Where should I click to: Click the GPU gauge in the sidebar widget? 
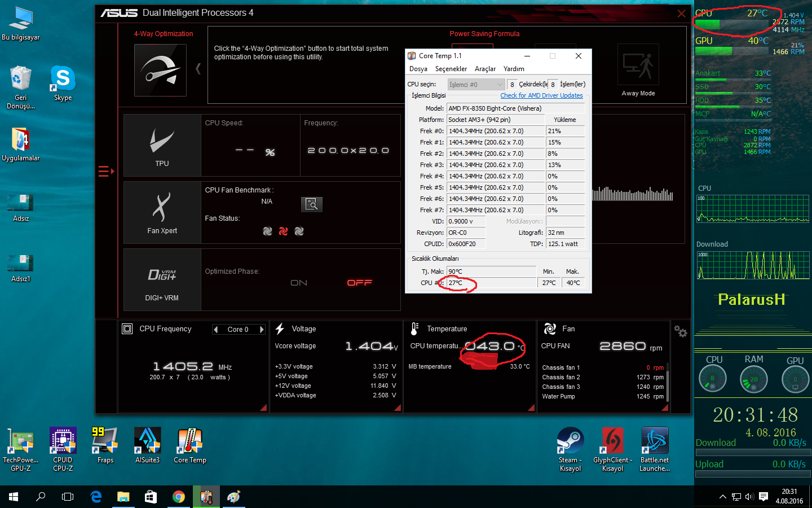point(796,379)
